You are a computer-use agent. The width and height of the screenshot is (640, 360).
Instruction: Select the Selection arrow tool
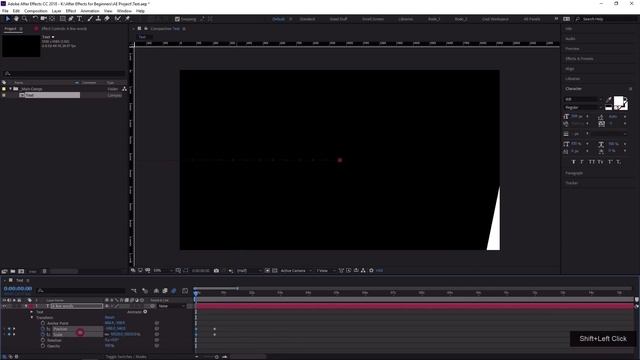[7, 19]
